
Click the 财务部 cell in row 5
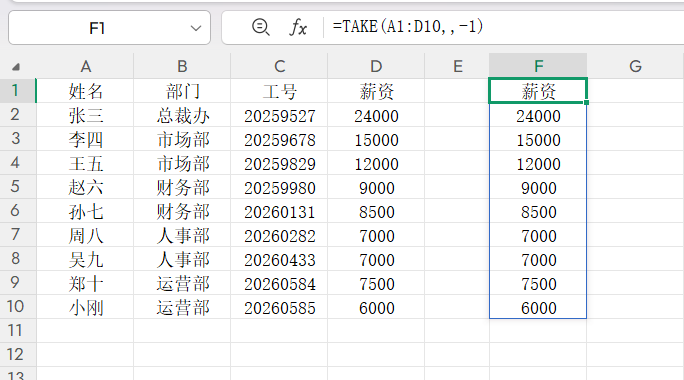(x=182, y=188)
